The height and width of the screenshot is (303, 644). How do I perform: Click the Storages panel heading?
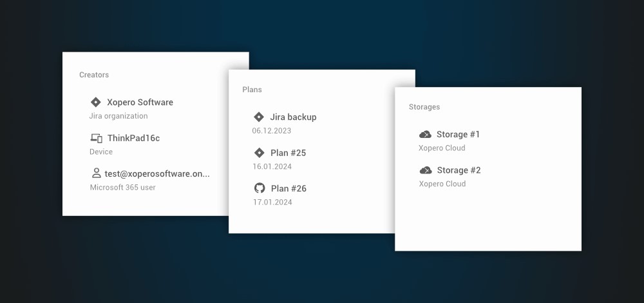click(x=424, y=107)
